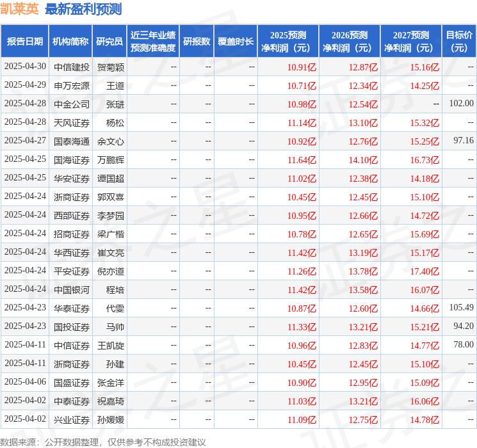The image size is (477, 448).
Task: Select the 近三年业绩预测准确度 column header
Action: pos(153,42)
